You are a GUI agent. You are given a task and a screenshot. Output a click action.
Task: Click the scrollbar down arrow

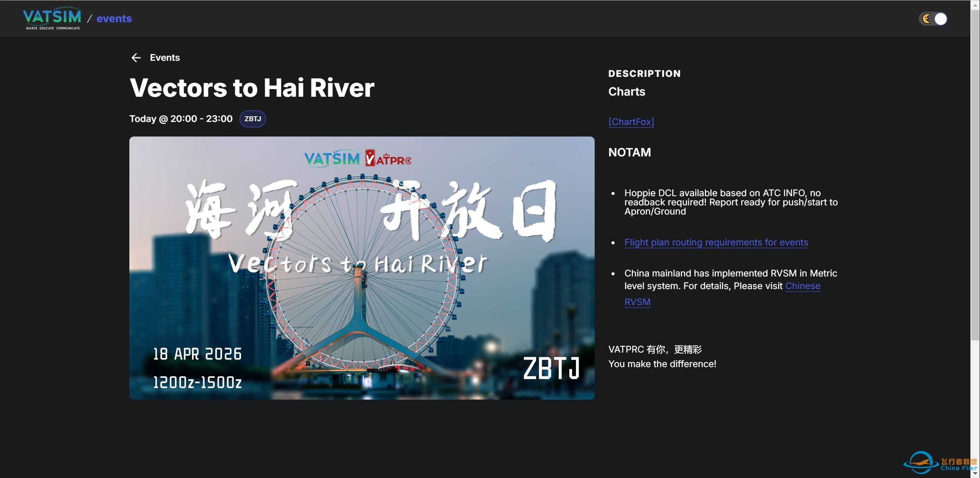coord(975,473)
